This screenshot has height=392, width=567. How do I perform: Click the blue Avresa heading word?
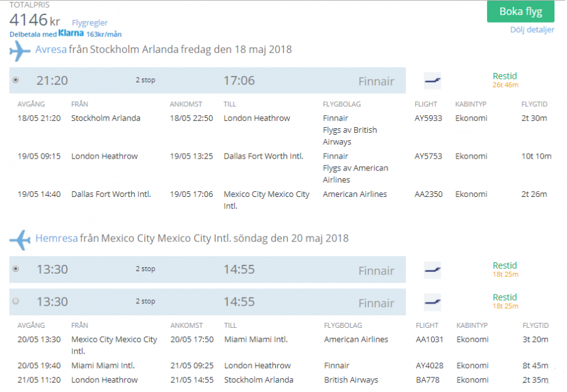click(51, 50)
